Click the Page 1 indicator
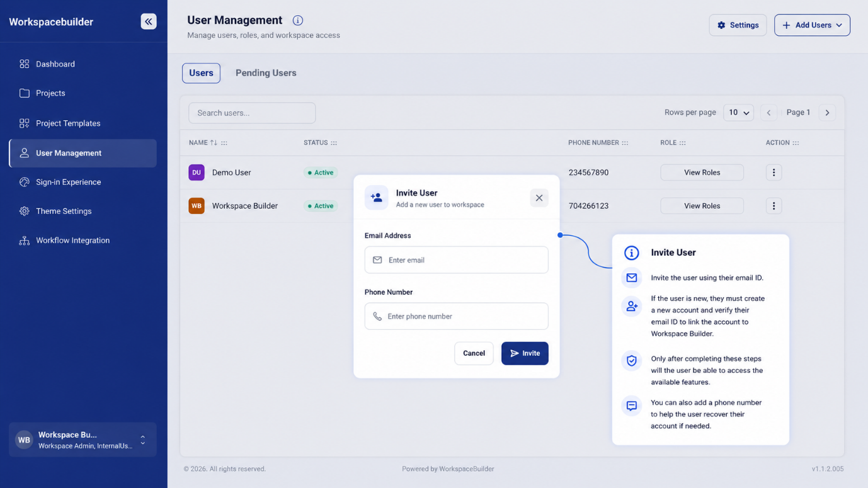This screenshot has height=488, width=868. click(798, 113)
